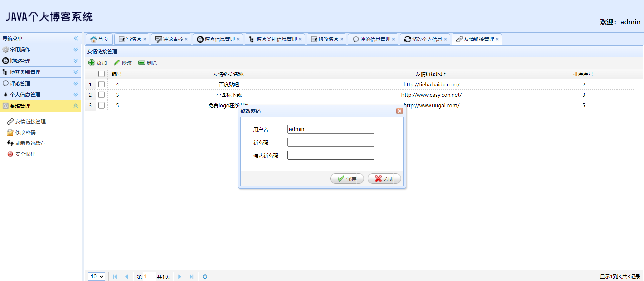Image resolution: width=644 pixels, height=281 pixels.
Task: Click the page number input box
Action: (x=149, y=276)
